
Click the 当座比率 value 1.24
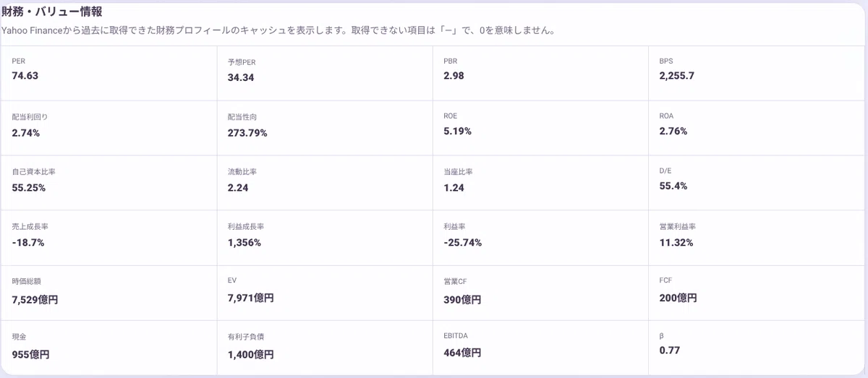(454, 187)
